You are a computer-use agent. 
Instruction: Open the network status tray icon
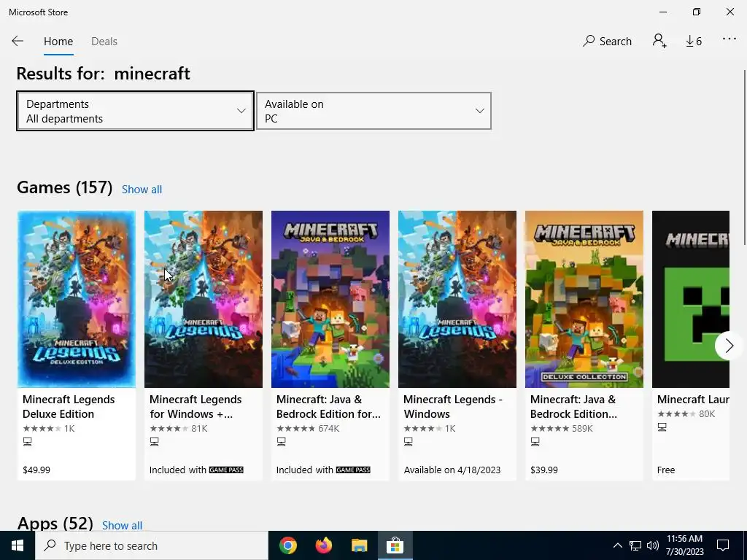635,545
